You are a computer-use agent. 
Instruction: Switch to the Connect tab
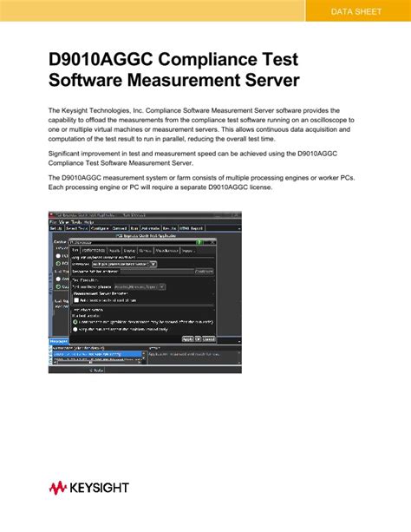(x=119, y=228)
